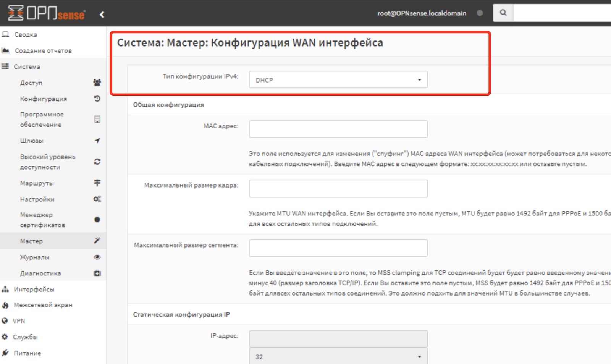
Task: Open the subnet prefix 32 dropdown
Action: (338, 356)
